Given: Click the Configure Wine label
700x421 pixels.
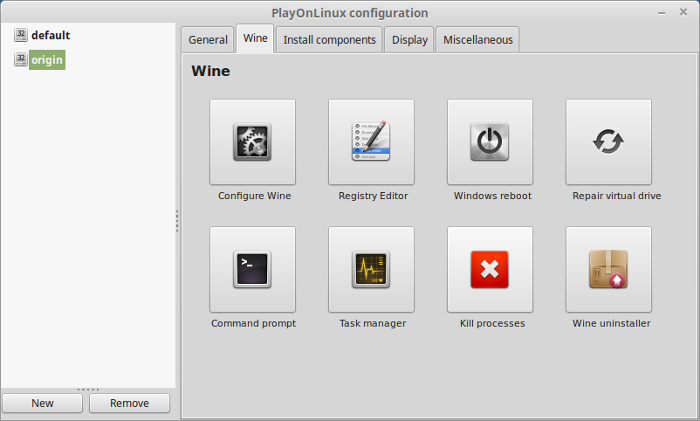Looking at the screenshot, I should [254, 196].
